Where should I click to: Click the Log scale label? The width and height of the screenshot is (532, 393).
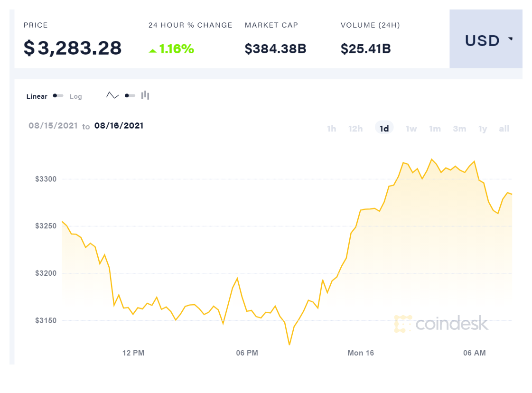(x=76, y=96)
